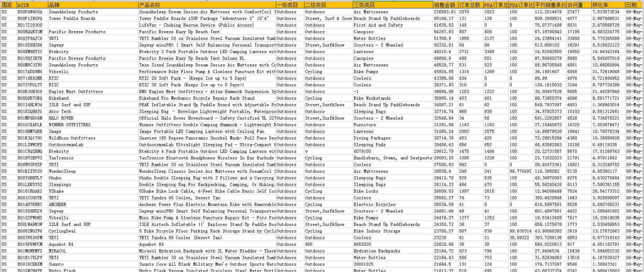Select the 一级类目 column header cell
Image resolution: width=644 pixels, height=272 pixels.
[290, 5]
